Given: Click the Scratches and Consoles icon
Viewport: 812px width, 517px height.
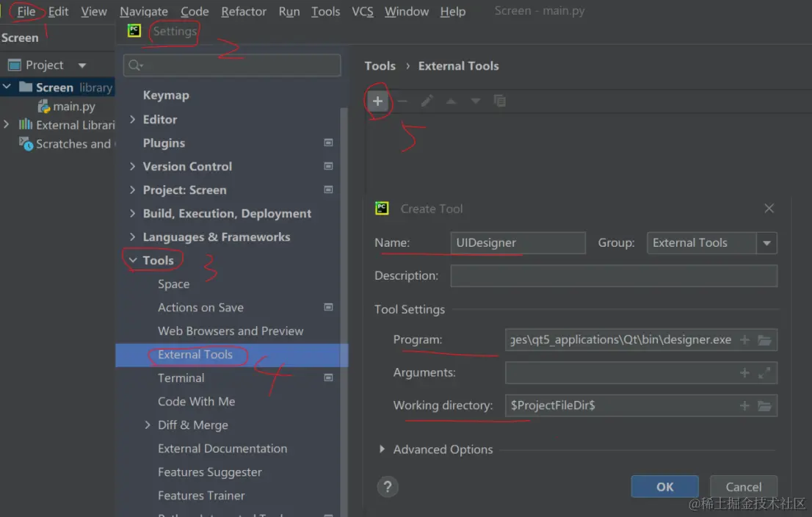Looking at the screenshot, I should (x=26, y=143).
